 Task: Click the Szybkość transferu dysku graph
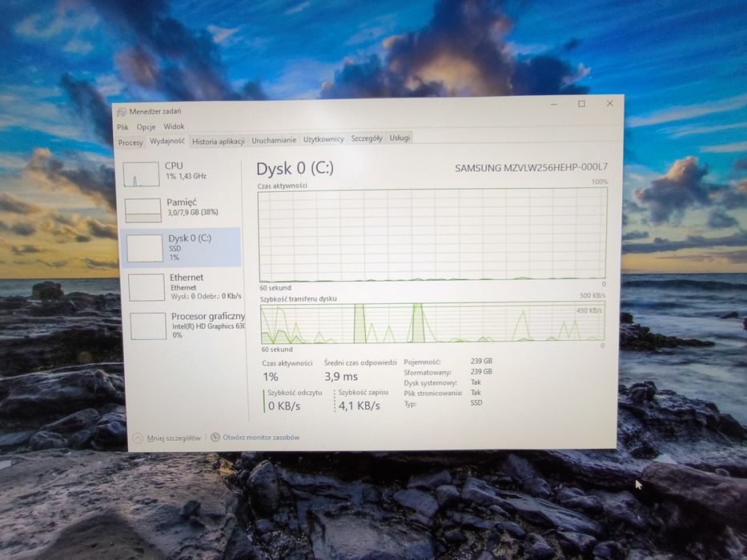[432, 323]
